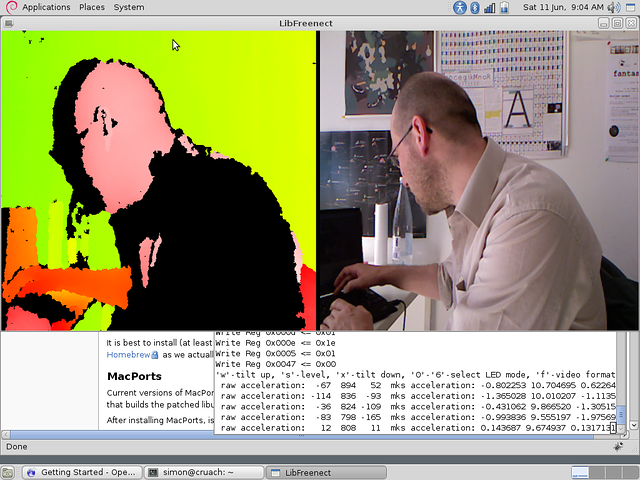Click the scroll down arrow of the terminal
Image resolution: width=640 pixels, height=480 pixels.
click(x=621, y=429)
